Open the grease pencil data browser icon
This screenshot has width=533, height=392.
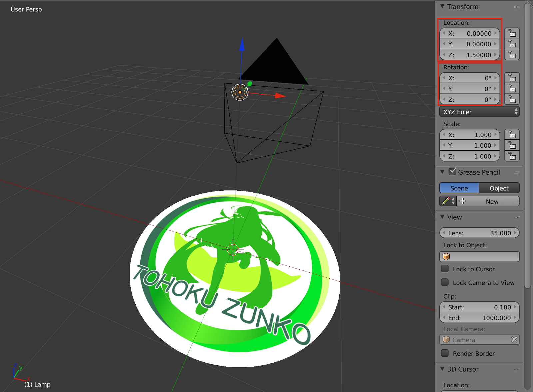pos(448,201)
